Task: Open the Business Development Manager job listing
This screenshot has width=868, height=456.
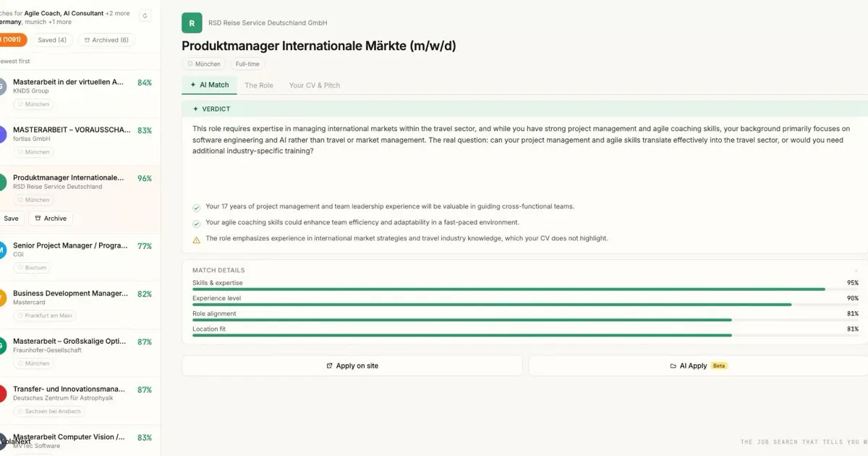Action: click(80, 305)
